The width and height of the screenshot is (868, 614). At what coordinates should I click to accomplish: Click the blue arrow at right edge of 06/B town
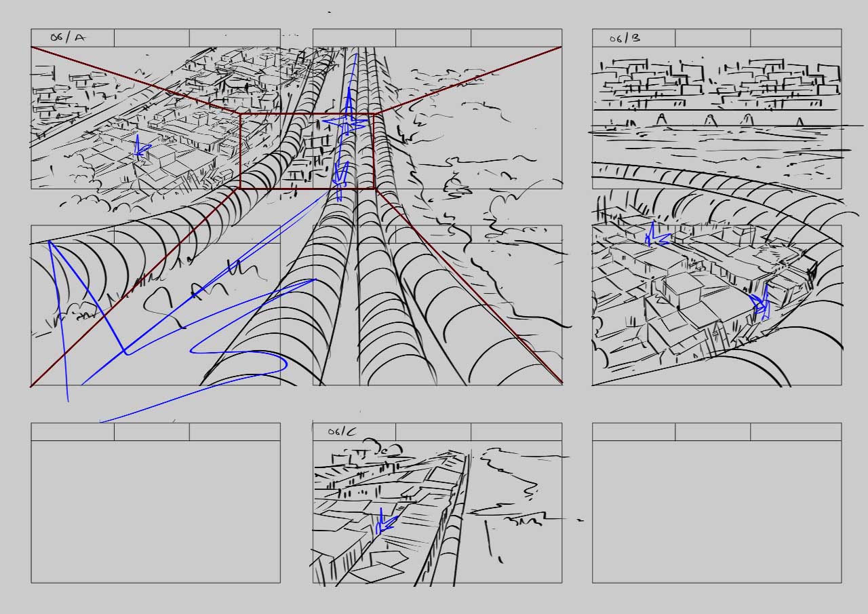[761, 305]
